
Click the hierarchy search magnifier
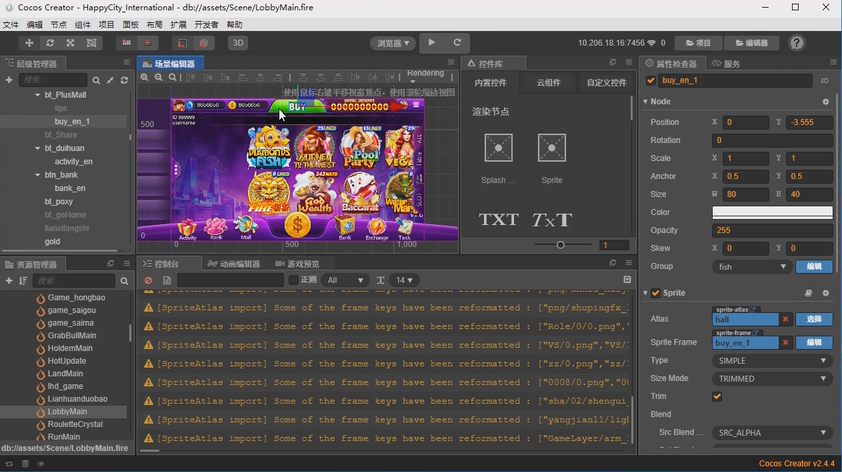pyautogui.click(x=96, y=80)
